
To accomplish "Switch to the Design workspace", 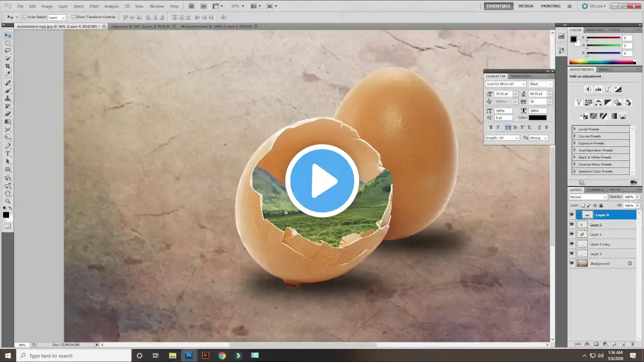I will [x=526, y=6].
